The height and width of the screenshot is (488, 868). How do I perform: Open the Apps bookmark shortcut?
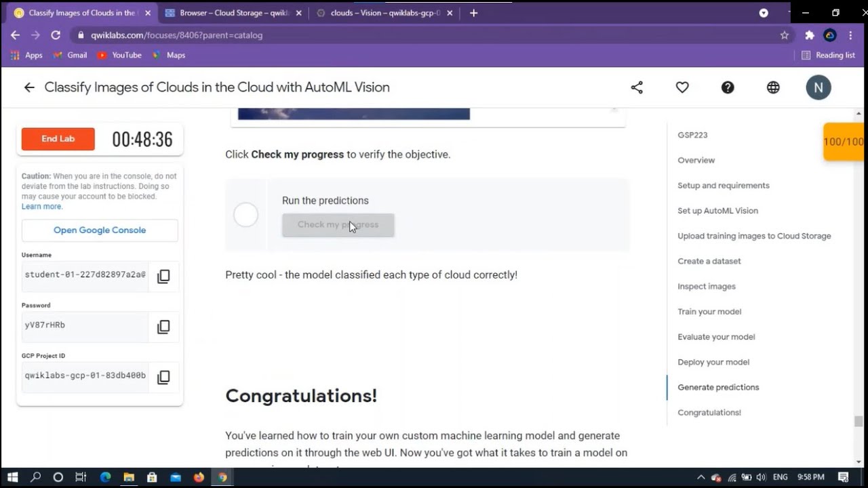coord(26,56)
